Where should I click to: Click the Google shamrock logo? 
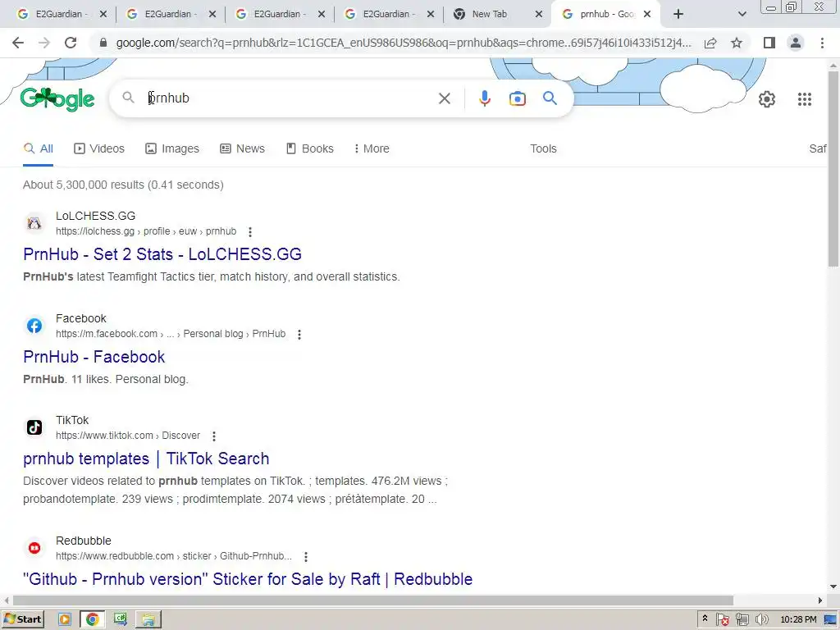57,99
